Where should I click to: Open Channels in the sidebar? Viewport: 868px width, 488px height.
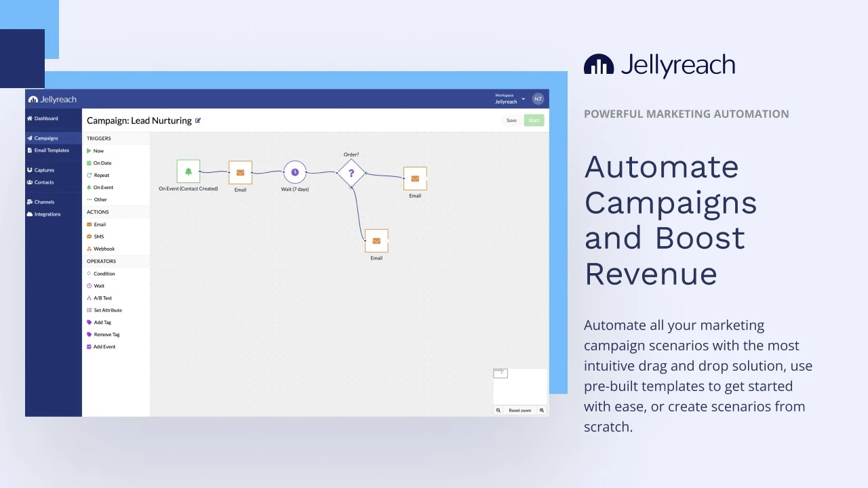41,202
